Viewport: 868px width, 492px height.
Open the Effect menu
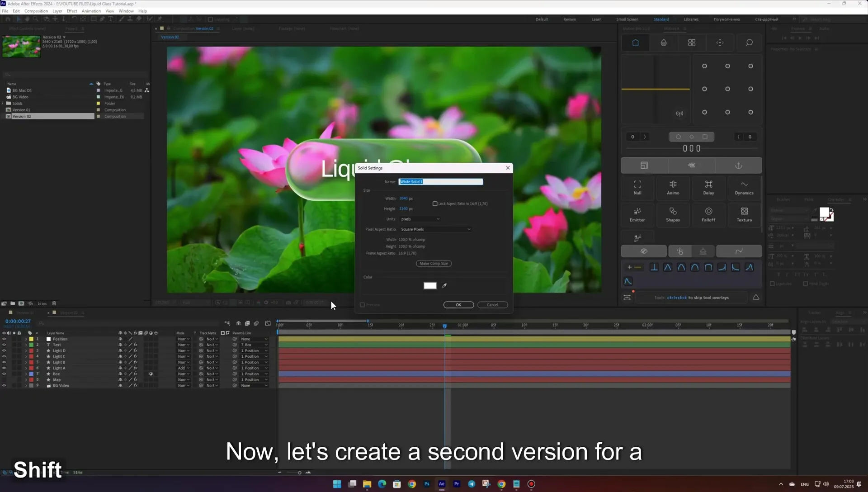click(x=72, y=11)
